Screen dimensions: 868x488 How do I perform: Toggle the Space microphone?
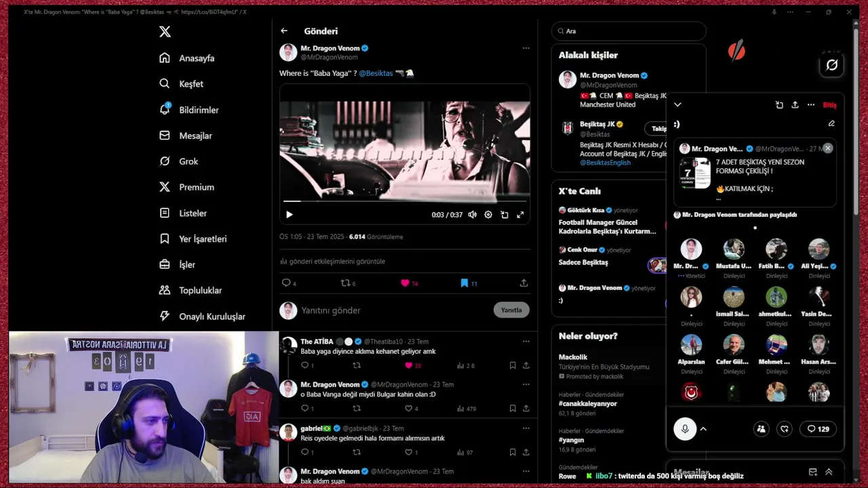pyautogui.click(x=685, y=429)
